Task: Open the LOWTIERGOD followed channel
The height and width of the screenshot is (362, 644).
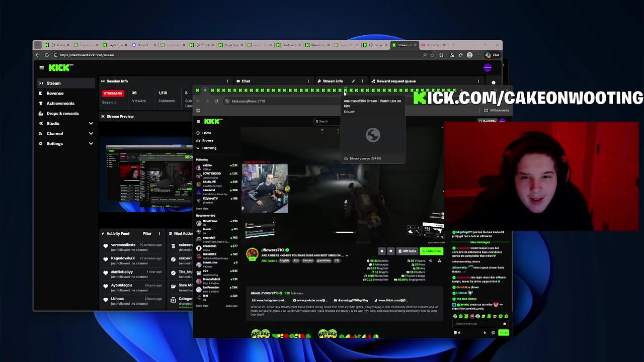Action: click(x=217, y=174)
